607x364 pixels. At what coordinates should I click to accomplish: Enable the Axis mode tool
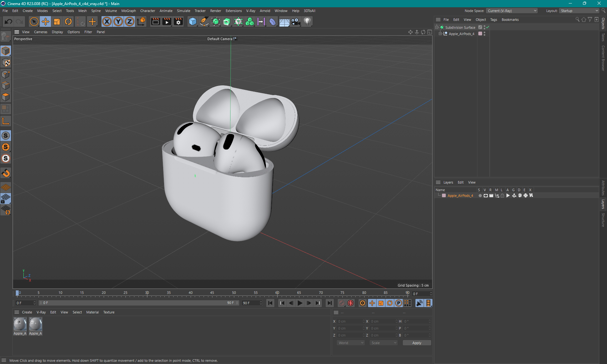coord(6,121)
